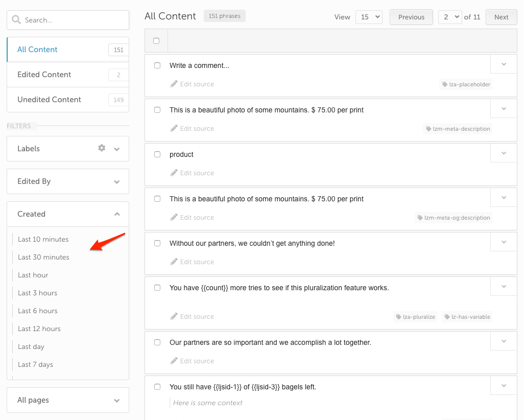Go to the Previous page
Image resolution: width=524 pixels, height=420 pixels.
coord(411,17)
